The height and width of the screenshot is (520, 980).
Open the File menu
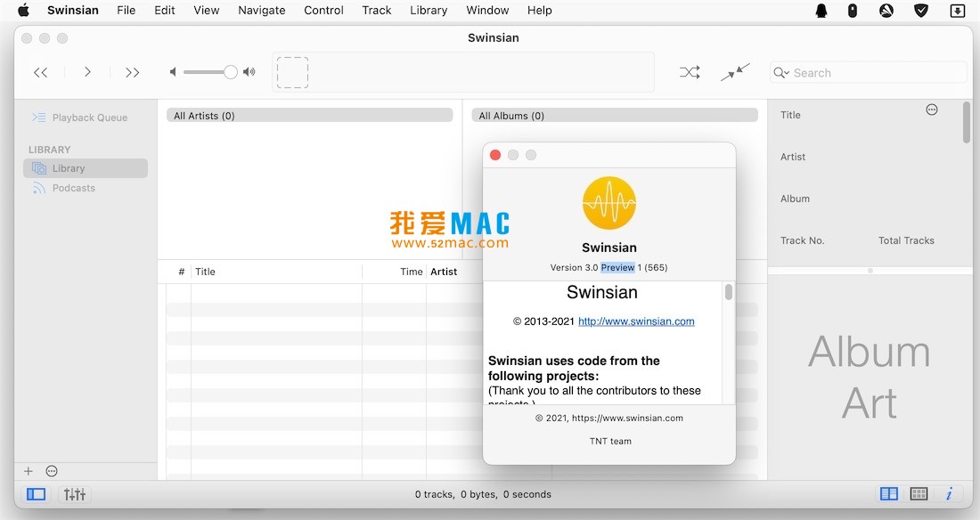[x=127, y=10]
